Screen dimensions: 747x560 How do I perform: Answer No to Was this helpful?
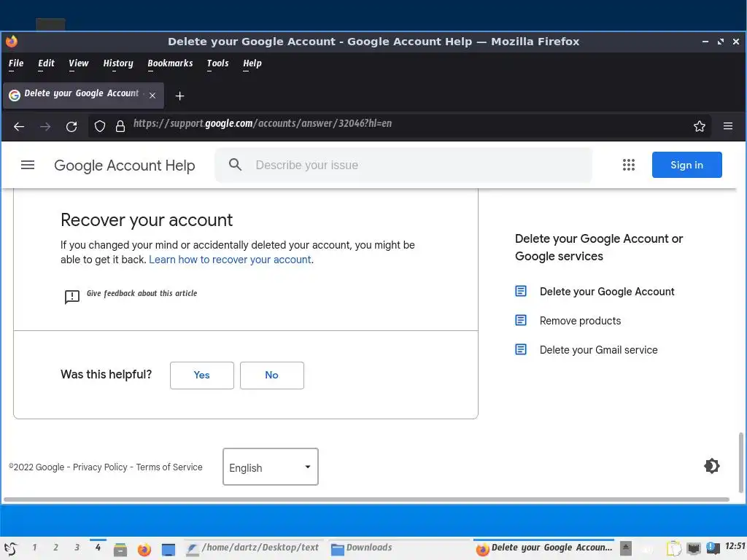point(272,376)
